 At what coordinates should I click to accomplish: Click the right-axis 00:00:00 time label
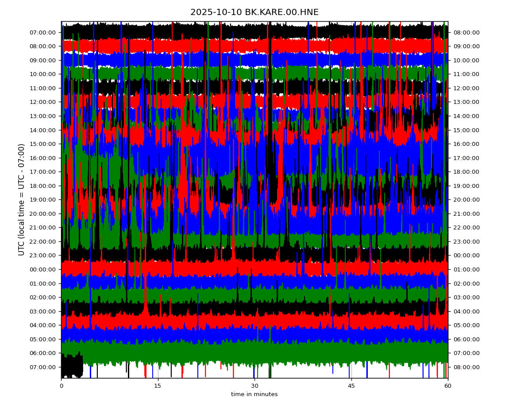466,255
